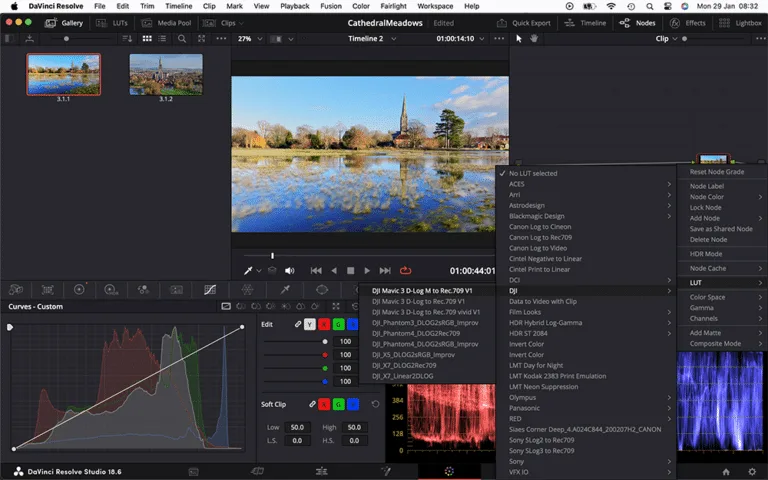This screenshot has height=480, width=768.
Task: Click the play forward button
Action: click(x=367, y=270)
